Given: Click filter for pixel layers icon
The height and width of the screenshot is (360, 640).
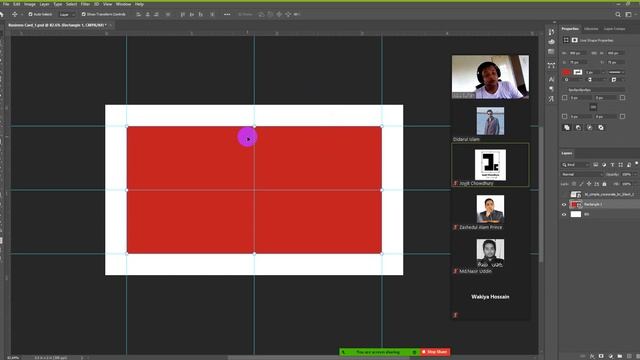Looking at the screenshot, I should (596, 164).
